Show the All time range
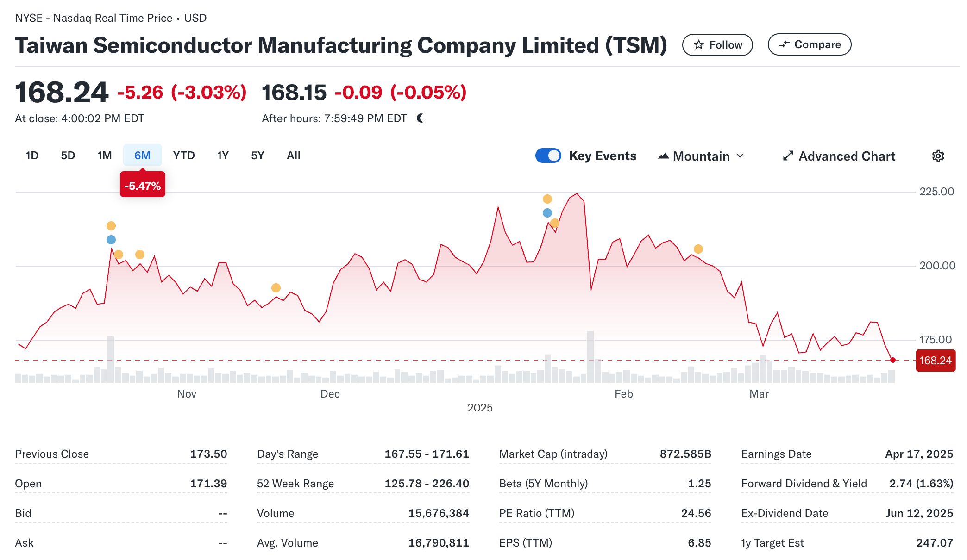Screen dimensions: 967x560 [x=294, y=156]
